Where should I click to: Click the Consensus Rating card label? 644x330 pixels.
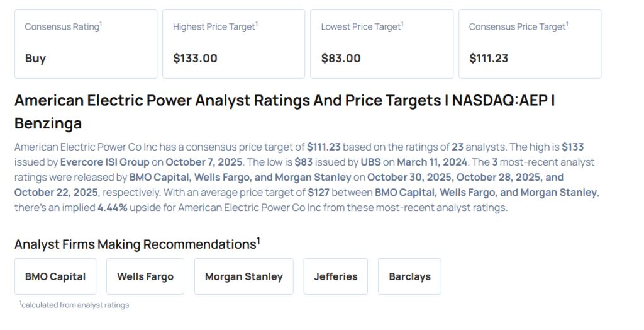point(62,27)
